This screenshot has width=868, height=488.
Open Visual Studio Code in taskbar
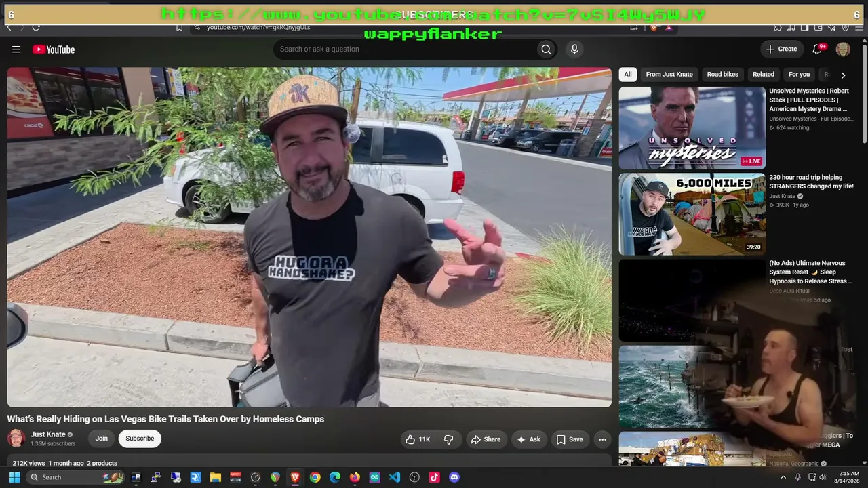[x=395, y=477]
